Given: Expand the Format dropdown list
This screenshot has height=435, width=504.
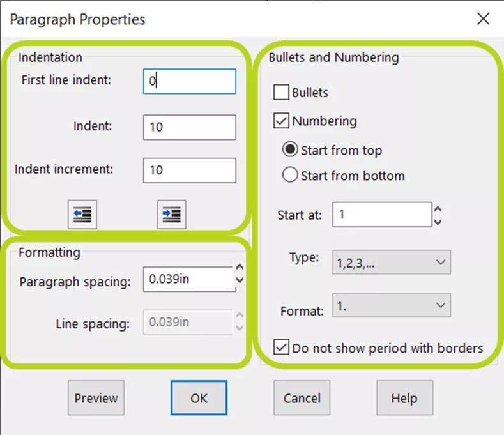Looking at the screenshot, I should (x=392, y=305).
